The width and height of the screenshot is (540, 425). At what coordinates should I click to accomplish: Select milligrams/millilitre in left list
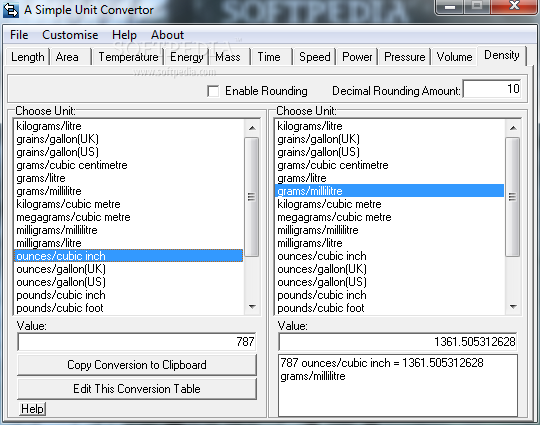point(128,230)
